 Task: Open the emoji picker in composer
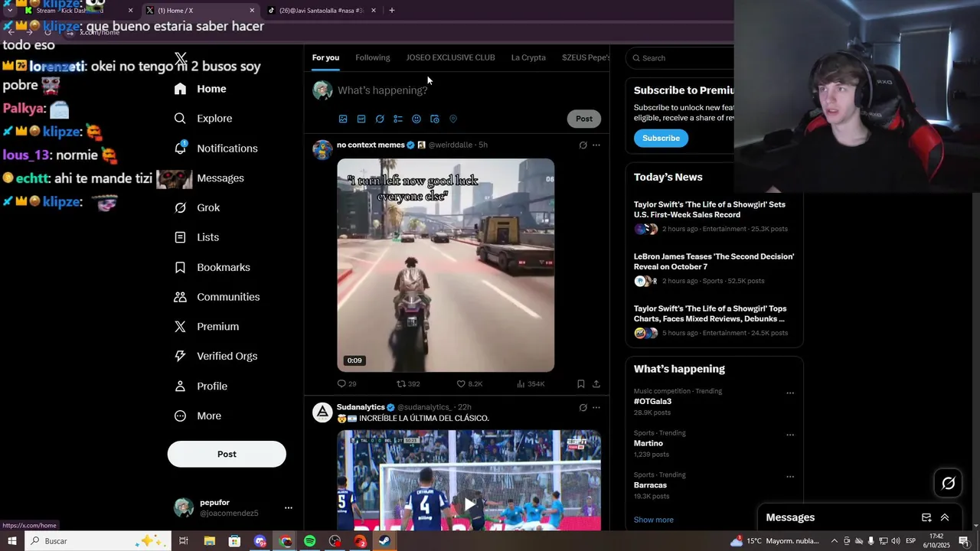(x=416, y=119)
